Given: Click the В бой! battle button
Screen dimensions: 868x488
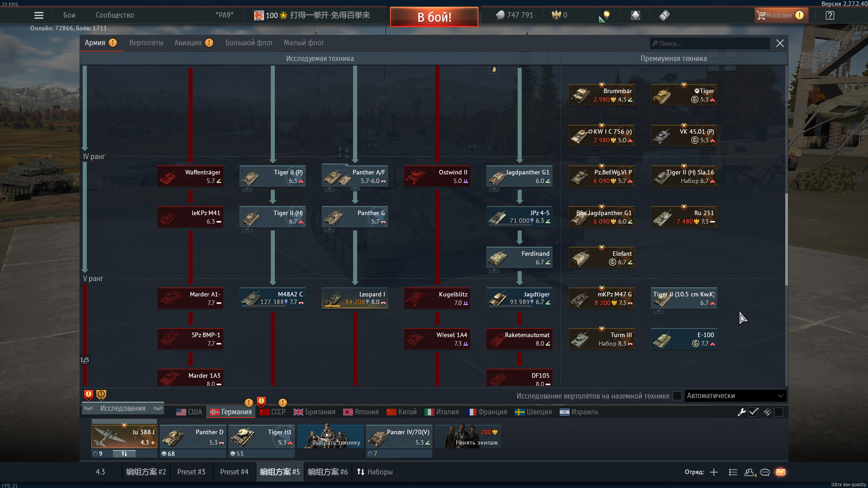Looking at the screenshot, I should 434,17.
